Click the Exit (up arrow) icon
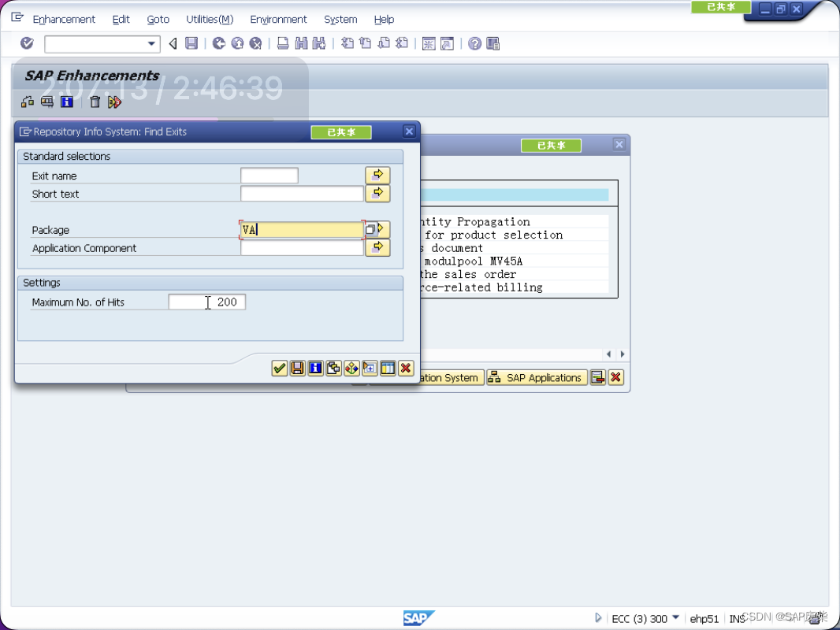The image size is (840, 630). pyautogui.click(x=237, y=43)
